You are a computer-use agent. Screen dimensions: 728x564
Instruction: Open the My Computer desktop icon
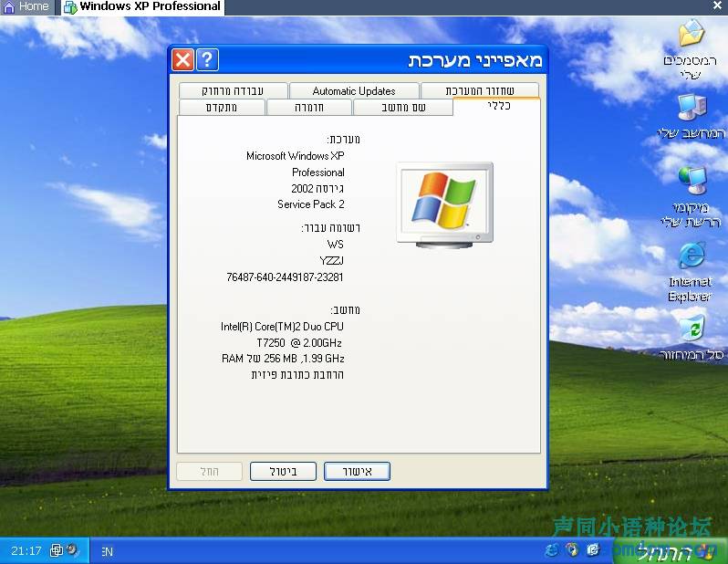pos(692,116)
